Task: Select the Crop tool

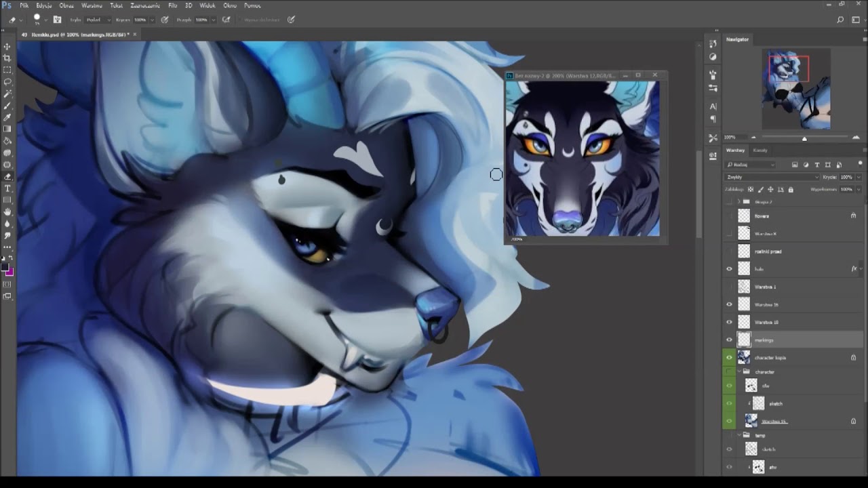Action: click(7, 58)
